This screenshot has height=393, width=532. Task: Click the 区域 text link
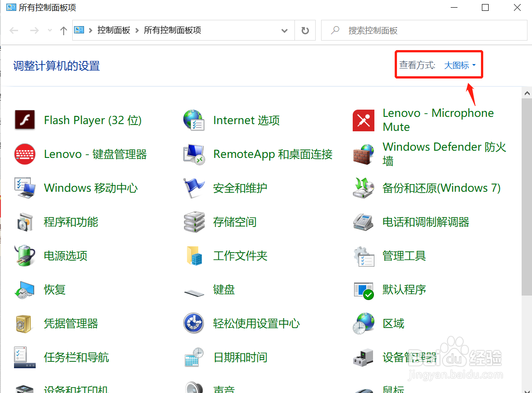[x=393, y=324]
